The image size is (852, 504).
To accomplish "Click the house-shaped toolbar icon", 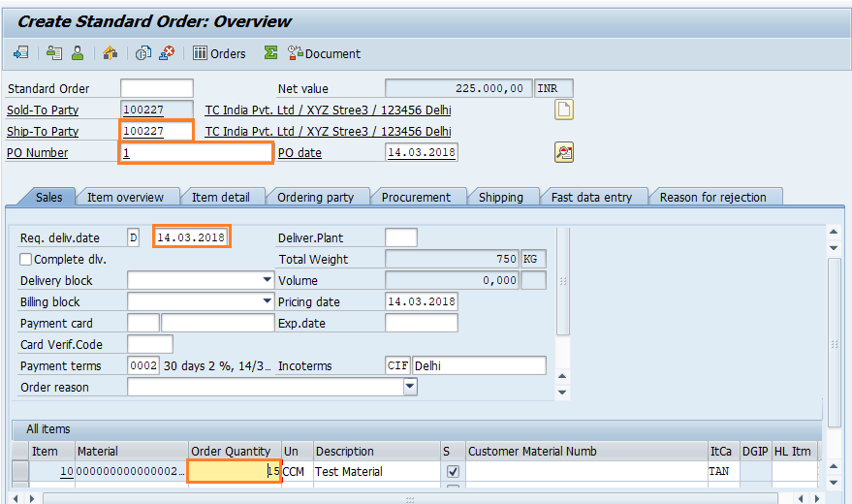I will tap(110, 53).
